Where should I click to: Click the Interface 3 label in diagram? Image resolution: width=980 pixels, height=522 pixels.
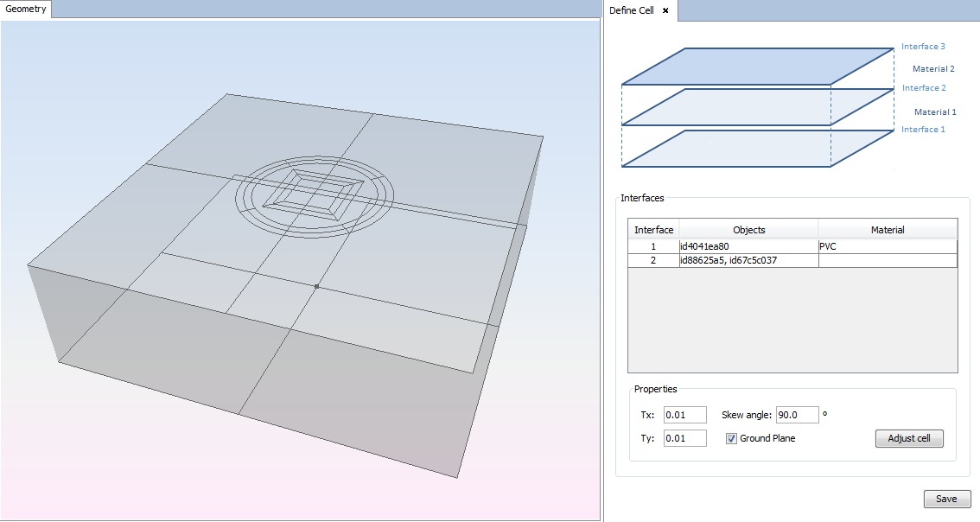click(923, 47)
